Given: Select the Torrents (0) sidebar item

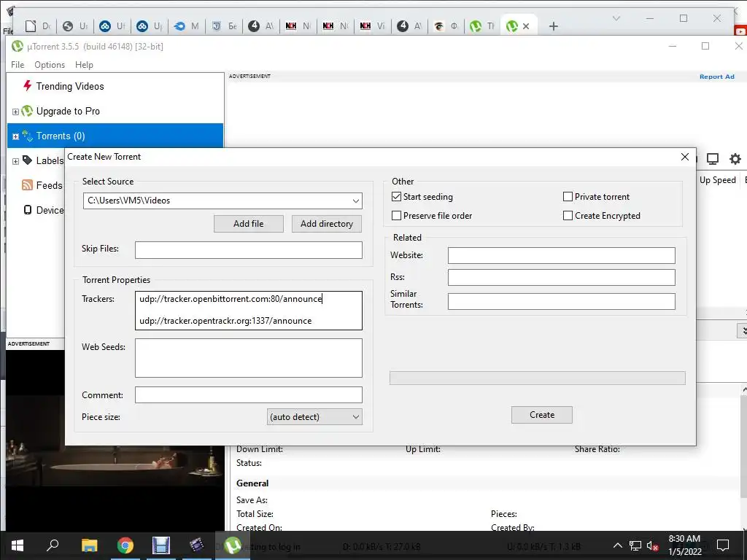Looking at the screenshot, I should pos(115,136).
